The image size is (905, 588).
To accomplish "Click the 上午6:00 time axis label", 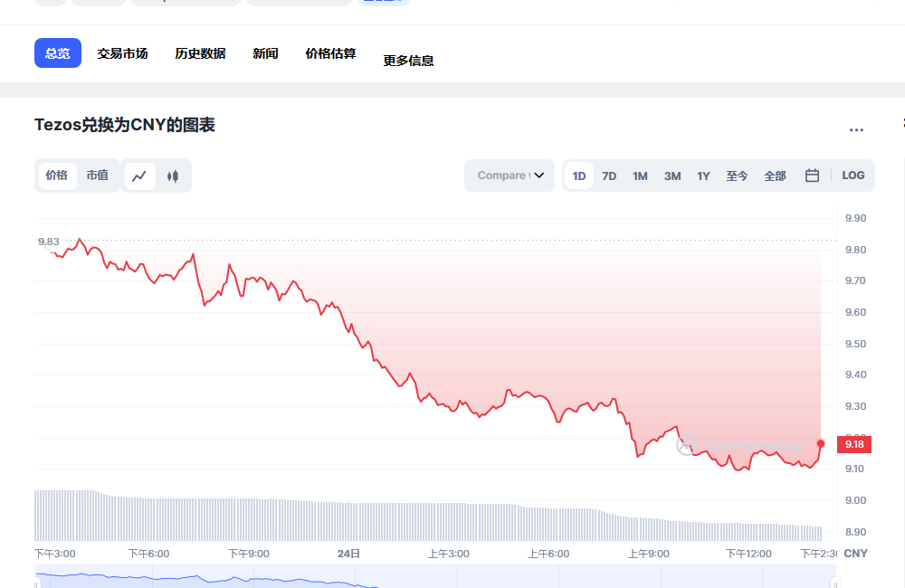I will pyautogui.click(x=548, y=554).
